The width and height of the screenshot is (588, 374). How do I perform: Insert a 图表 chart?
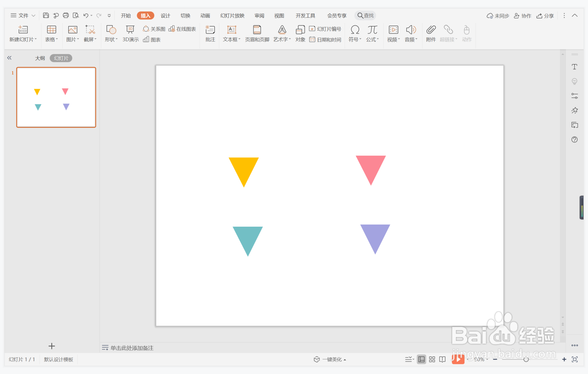(152, 39)
